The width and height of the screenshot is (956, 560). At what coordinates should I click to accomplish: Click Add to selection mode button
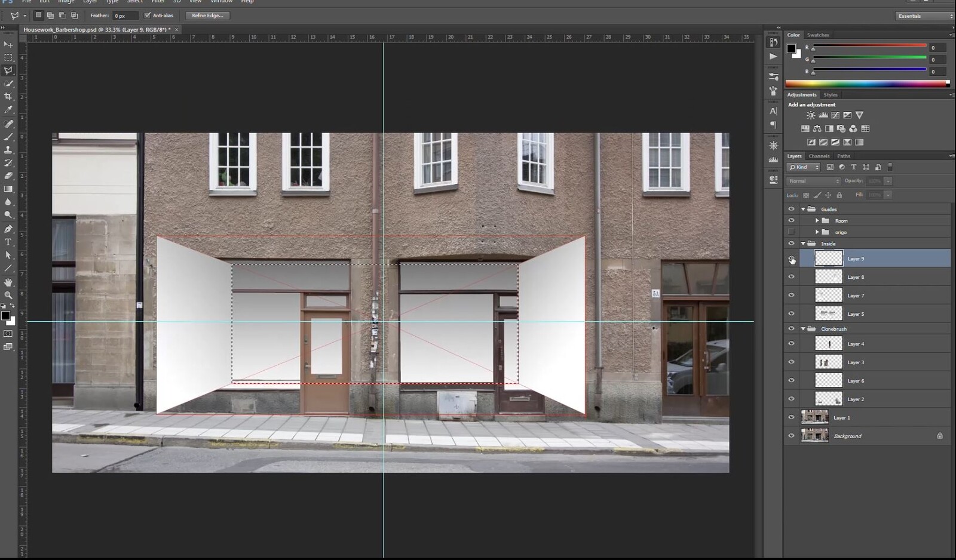click(x=50, y=16)
